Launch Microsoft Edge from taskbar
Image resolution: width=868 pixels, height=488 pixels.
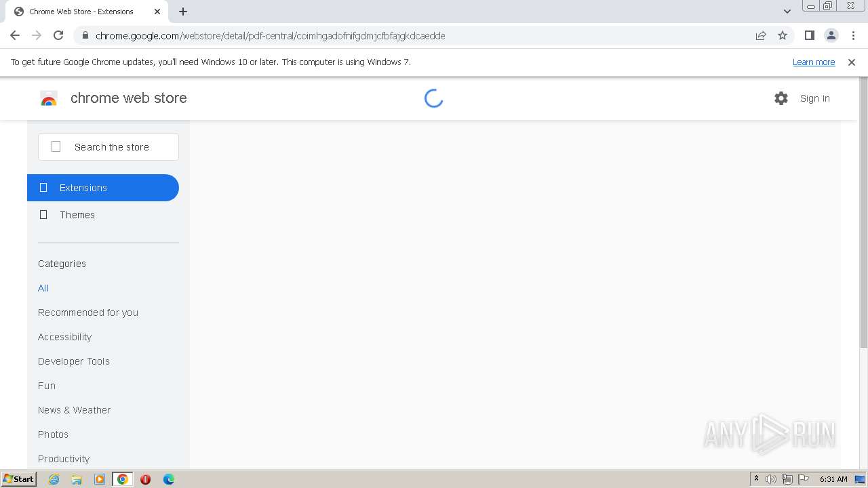tap(169, 479)
